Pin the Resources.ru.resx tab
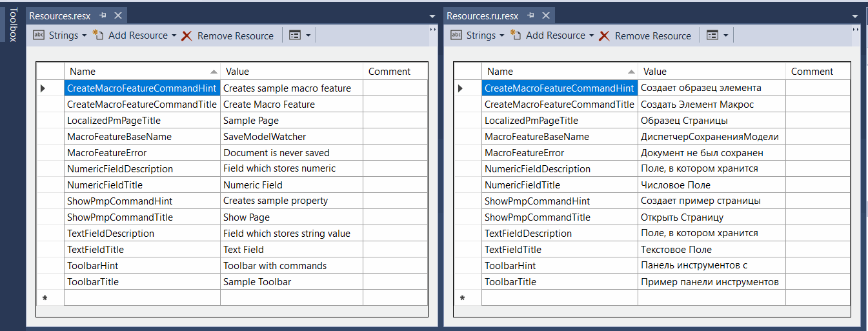 (531, 15)
